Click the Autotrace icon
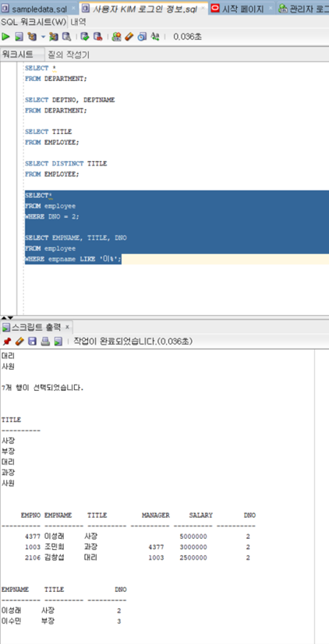This screenshot has height=644, width=329. 54,37
